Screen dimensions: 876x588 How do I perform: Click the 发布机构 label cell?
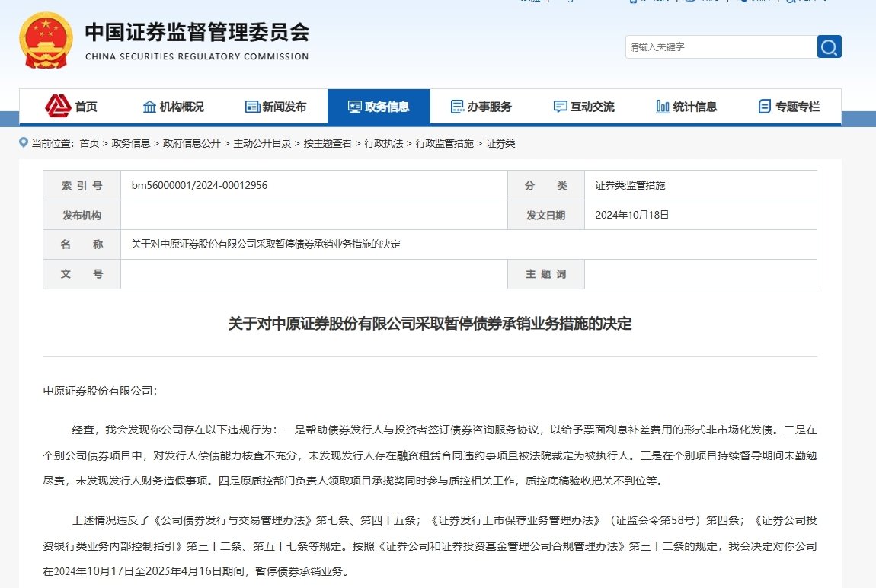click(82, 215)
